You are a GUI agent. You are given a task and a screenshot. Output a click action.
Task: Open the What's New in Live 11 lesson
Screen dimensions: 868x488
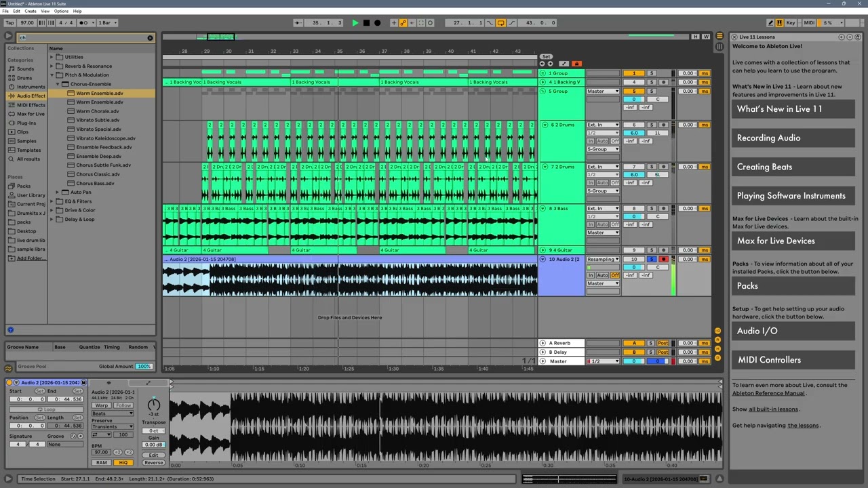[x=793, y=109]
